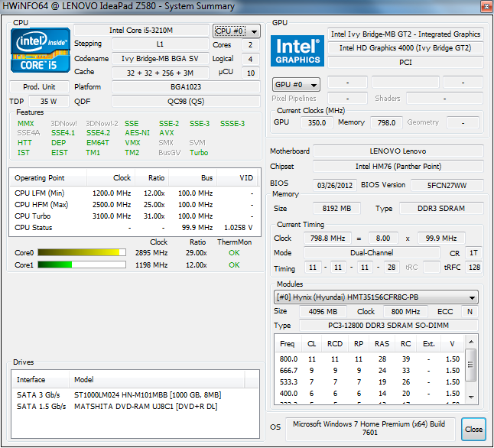Click the Core0 usage bar

[x=82, y=252]
